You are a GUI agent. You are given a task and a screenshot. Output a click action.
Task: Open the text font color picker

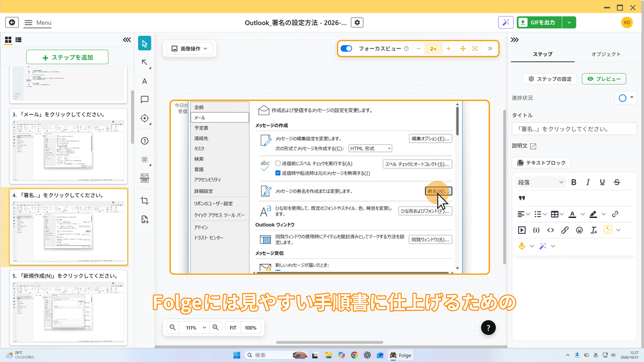point(572,214)
